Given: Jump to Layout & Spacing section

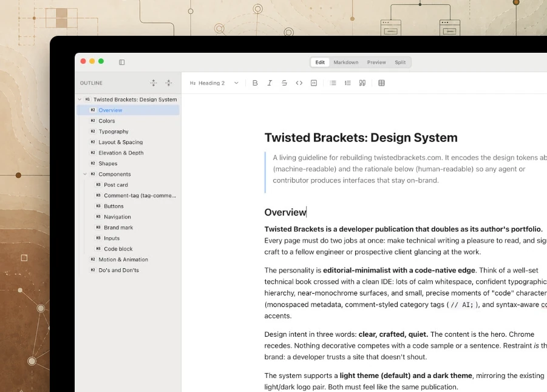Looking at the screenshot, I should pos(128,142).
